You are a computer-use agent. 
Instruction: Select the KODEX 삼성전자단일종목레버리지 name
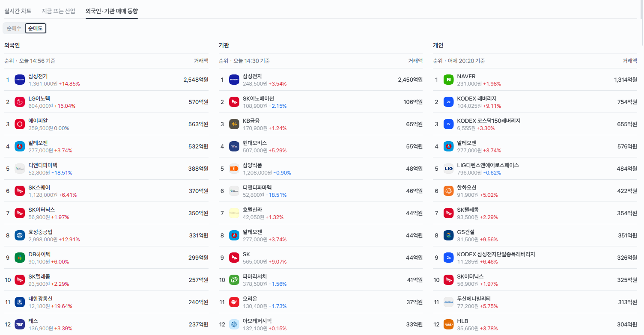pos(496,254)
